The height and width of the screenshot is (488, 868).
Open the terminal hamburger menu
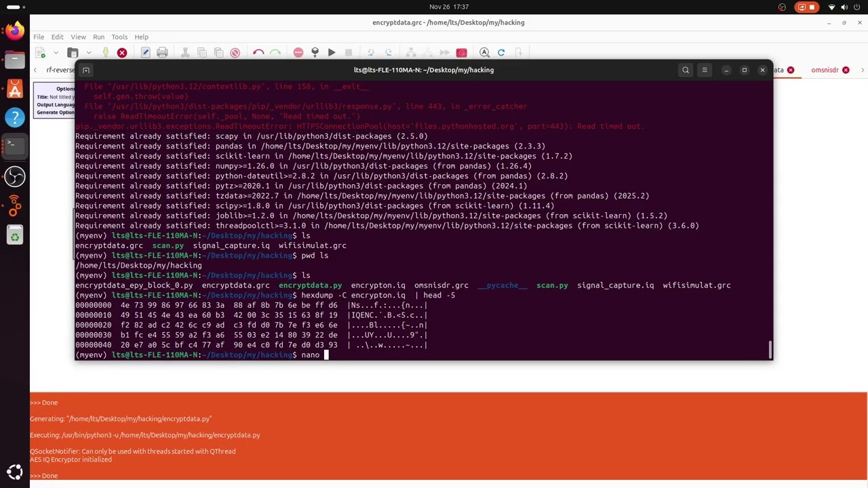[x=705, y=70]
